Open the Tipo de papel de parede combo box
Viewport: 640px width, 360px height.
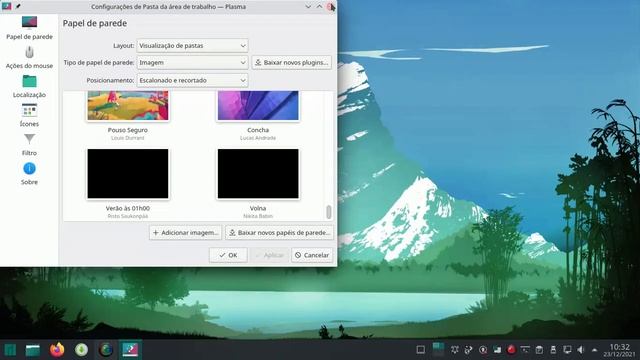[x=192, y=62]
